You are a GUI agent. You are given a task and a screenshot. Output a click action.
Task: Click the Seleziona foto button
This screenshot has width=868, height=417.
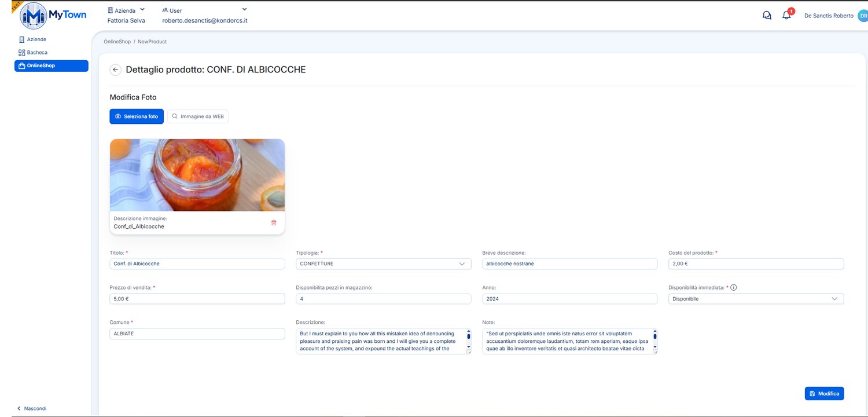(137, 116)
